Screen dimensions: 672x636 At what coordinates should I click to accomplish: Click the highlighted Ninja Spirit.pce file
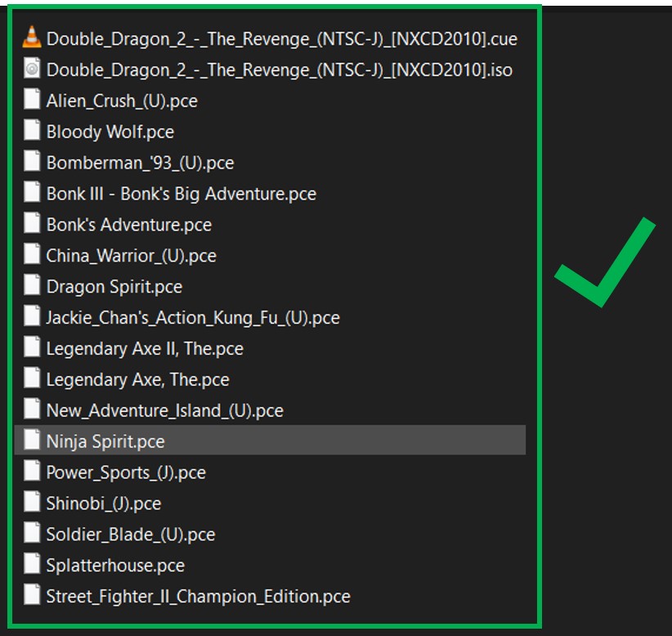(x=105, y=441)
